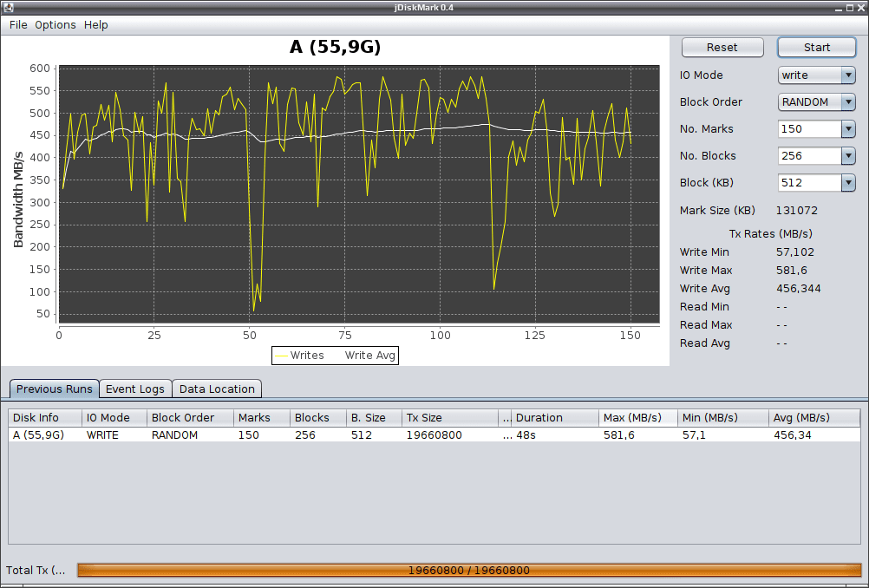Start the disk benchmark

coord(817,47)
